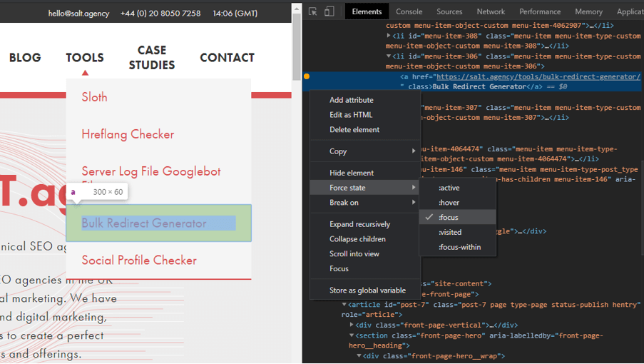Image resolution: width=644 pixels, height=364 pixels.
Task: Expand the menu-item-308 li node
Action: tap(389, 36)
